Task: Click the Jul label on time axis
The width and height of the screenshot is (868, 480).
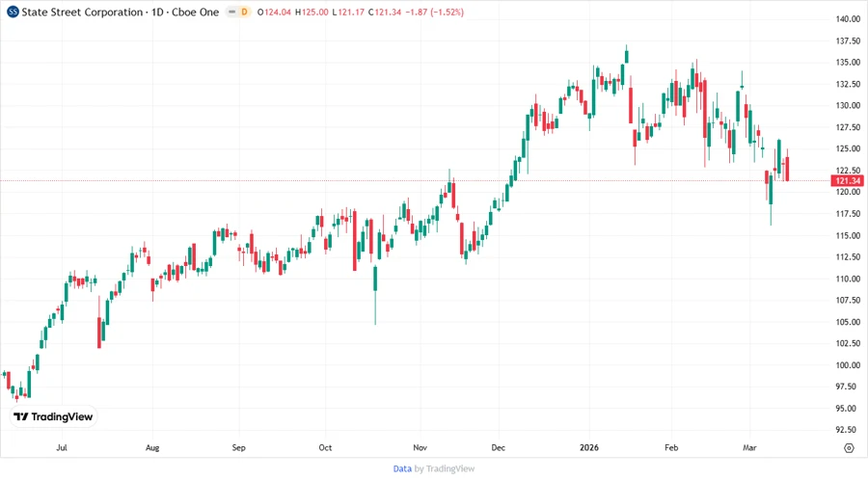Action: 62,447
